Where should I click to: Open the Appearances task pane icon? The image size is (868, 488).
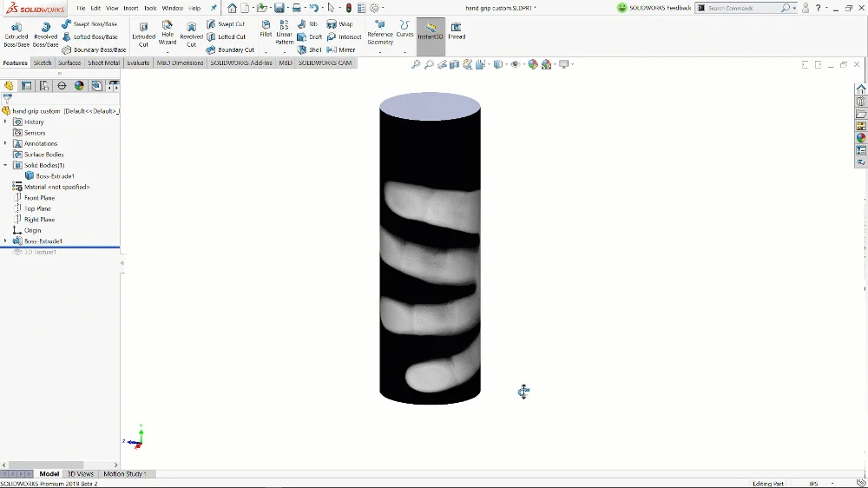tap(861, 138)
